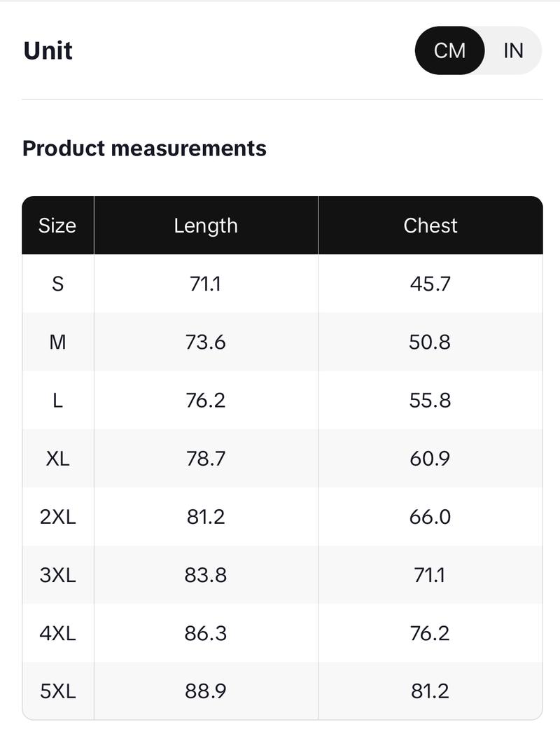This screenshot has height=734, width=560.
Task: Select the S size row label
Action: 57,284
